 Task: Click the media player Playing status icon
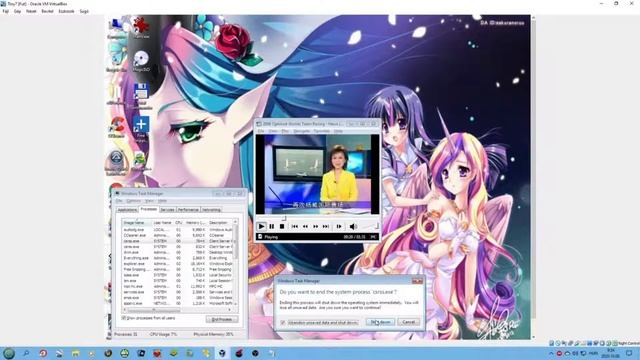tap(260, 237)
